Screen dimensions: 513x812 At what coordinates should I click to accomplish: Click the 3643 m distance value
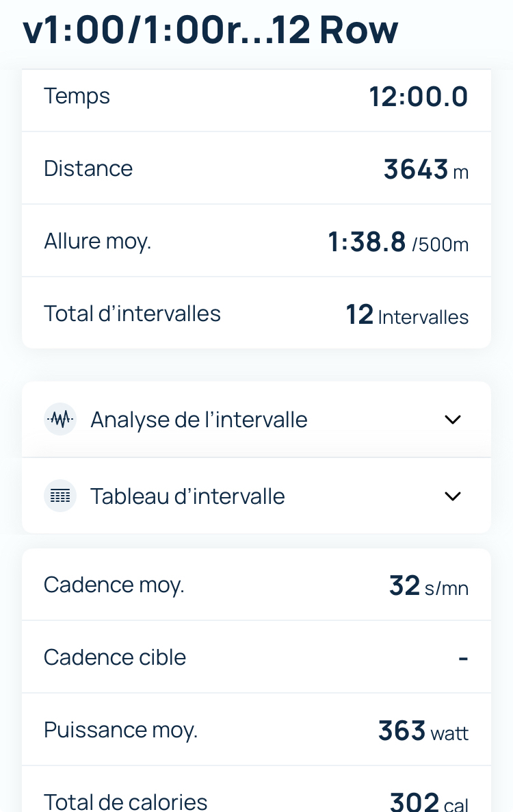tap(425, 169)
